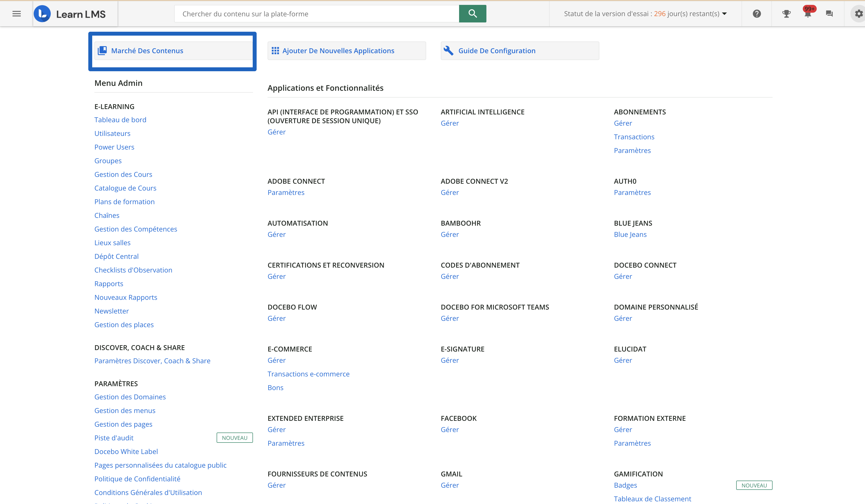Click Gérer under Automatisation

click(x=276, y=234)
